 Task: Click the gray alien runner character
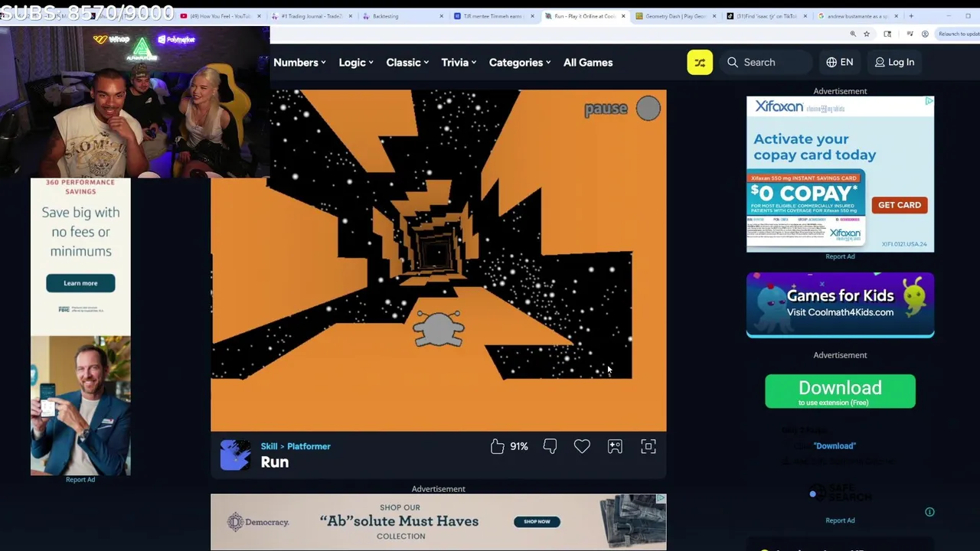tap(439, 328)
